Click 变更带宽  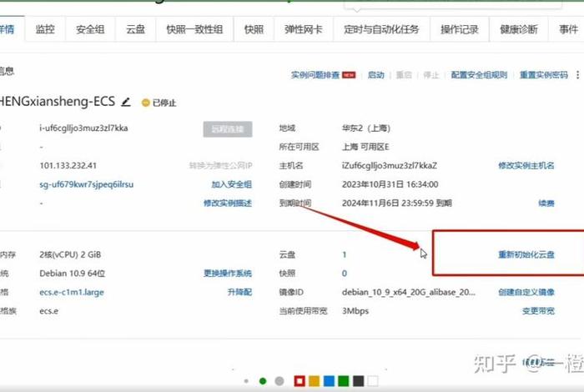538,311
